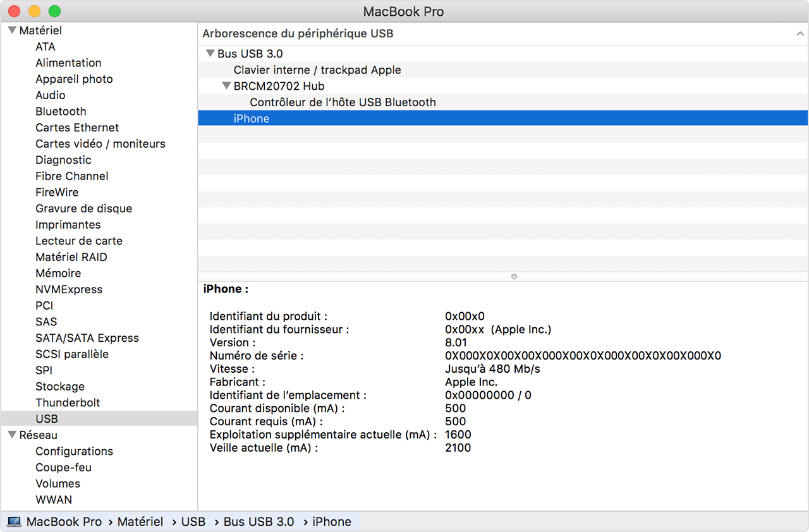Image resolution: width=809 pixels, height=532 pixels.
Task: Click the green zoom window button
Action: pos(54,11)
